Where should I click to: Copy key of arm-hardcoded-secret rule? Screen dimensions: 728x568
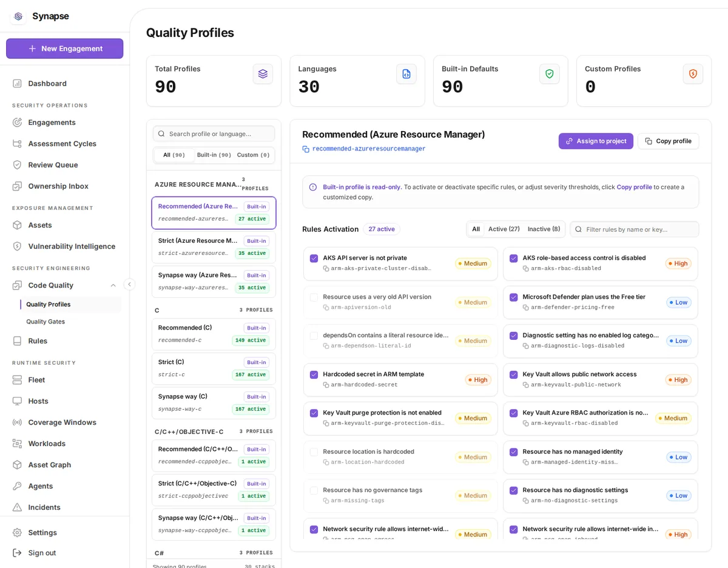[326, 385]
